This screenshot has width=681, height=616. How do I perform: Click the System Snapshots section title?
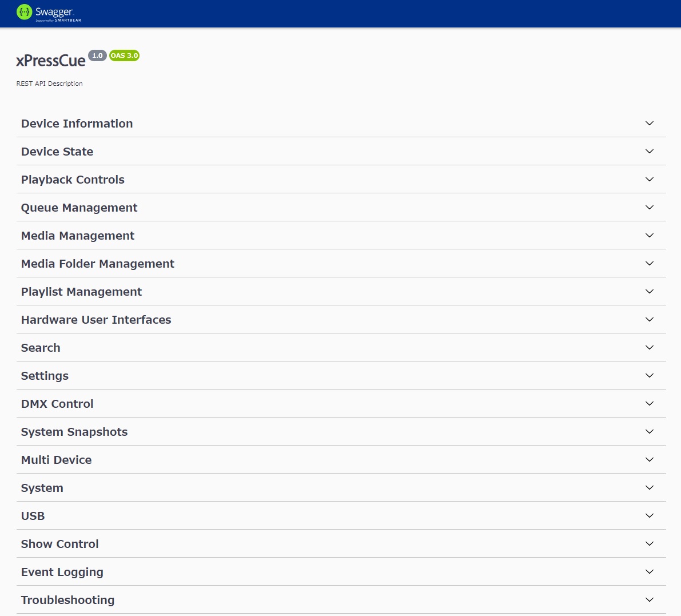pos(74,432)
